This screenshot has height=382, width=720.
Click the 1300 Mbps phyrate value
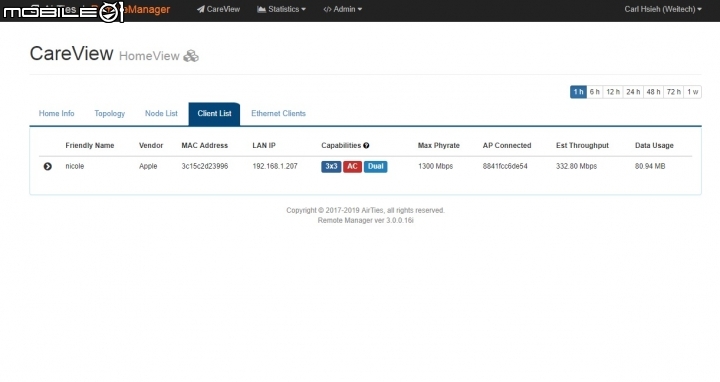[435, 166]
